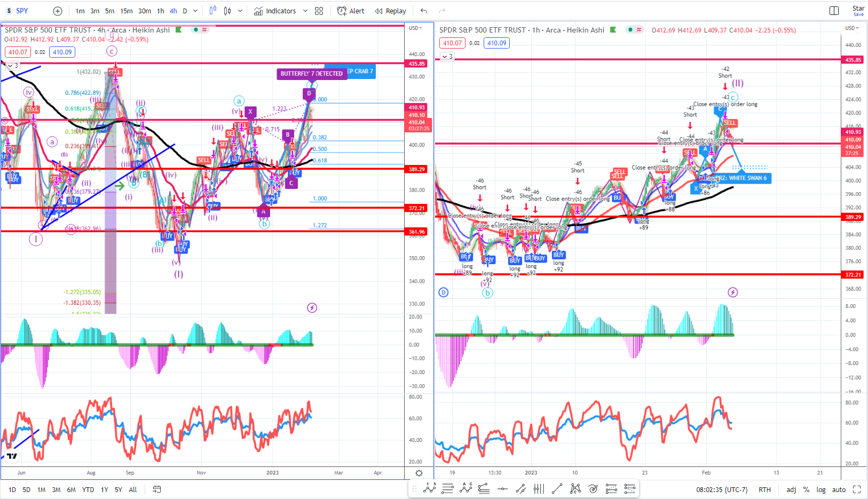The image size is (868, 499).
Task: Switch to the D daily timeframe
Action: (185, 11)
